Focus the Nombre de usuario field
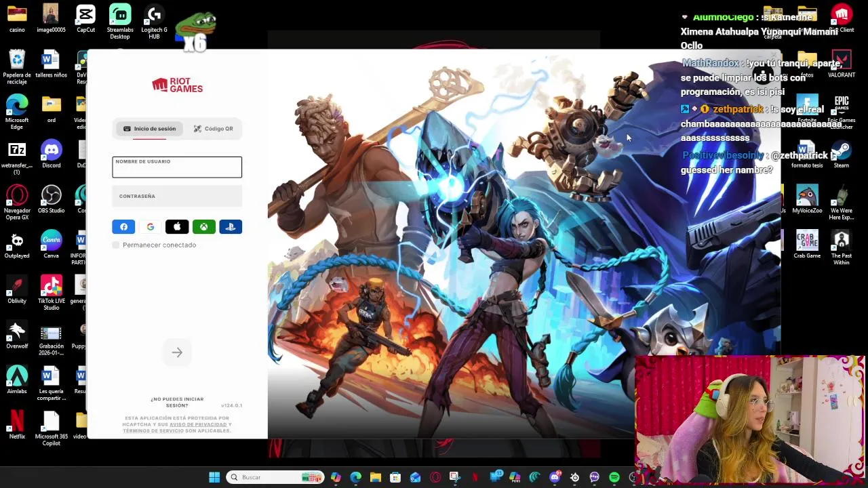 pos(177,167)
